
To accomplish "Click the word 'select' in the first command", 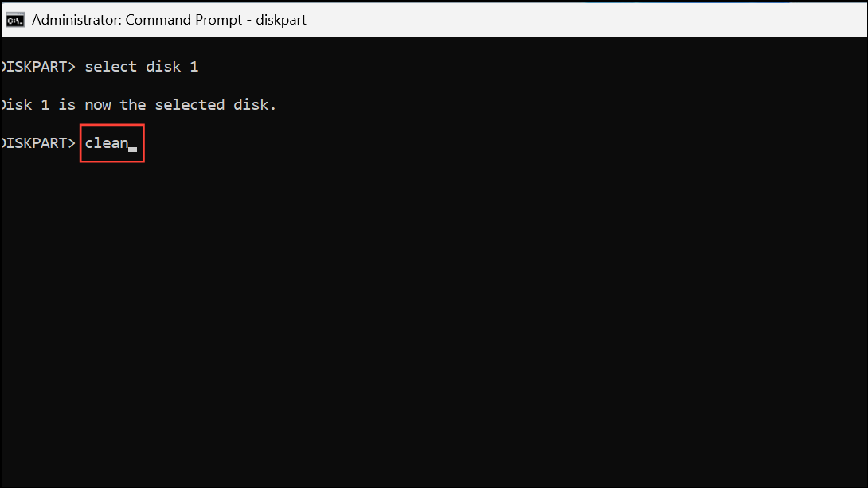I will click(x=111, y=66).
